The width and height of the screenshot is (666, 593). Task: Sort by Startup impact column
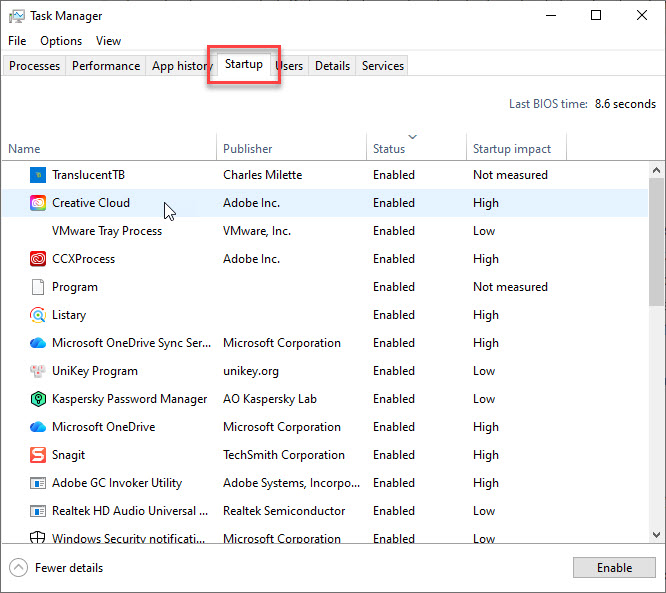(x=512, y=149)
